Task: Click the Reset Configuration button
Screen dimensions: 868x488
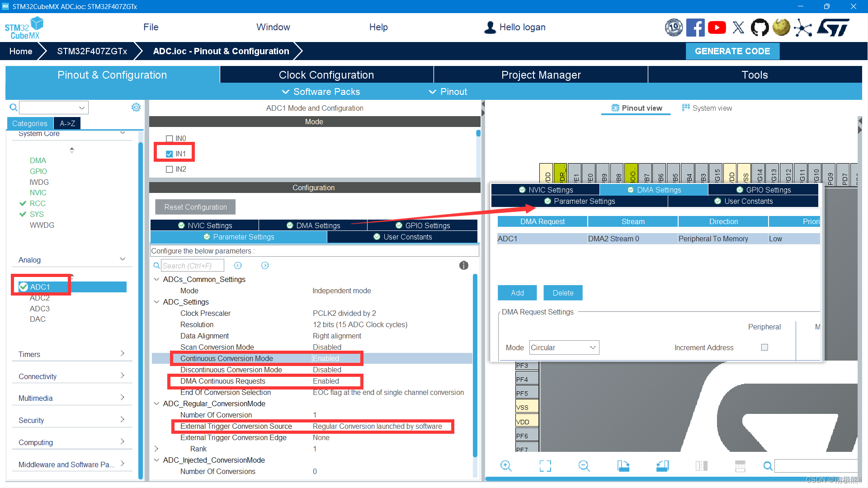Action: point(195,207)
